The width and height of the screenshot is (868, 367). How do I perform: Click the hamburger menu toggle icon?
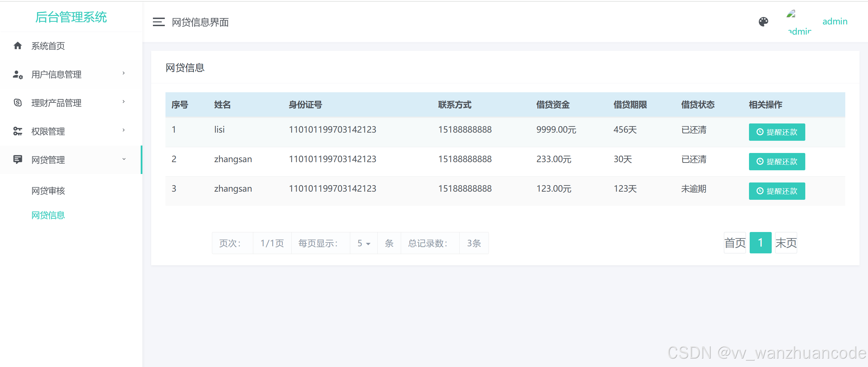(x=158, y=22)
